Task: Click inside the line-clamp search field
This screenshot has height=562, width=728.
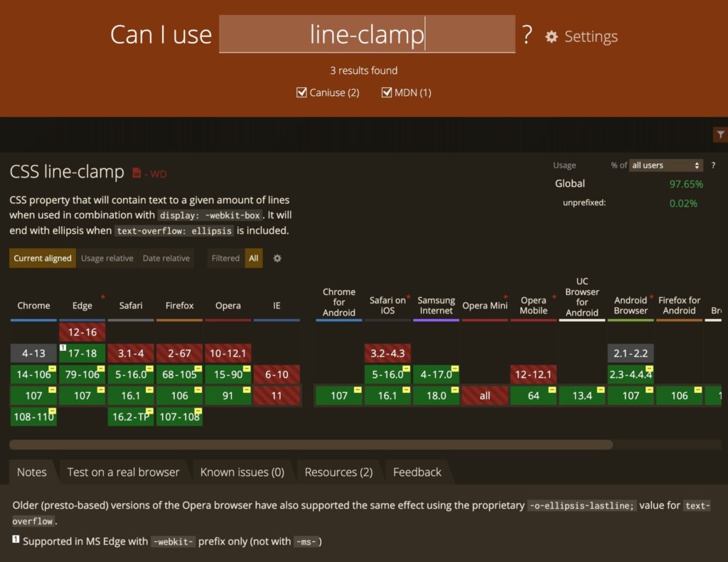Action: 367,34
